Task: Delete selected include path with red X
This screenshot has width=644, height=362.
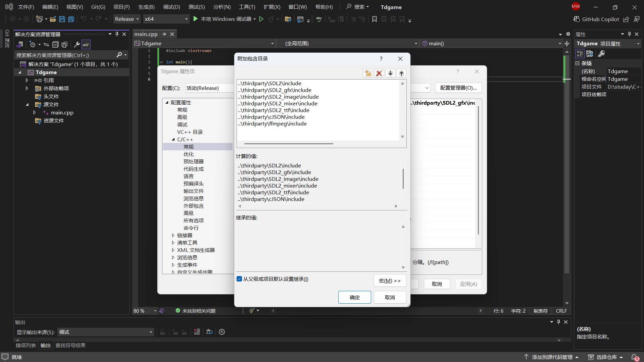Action: [x=379, y=73]
